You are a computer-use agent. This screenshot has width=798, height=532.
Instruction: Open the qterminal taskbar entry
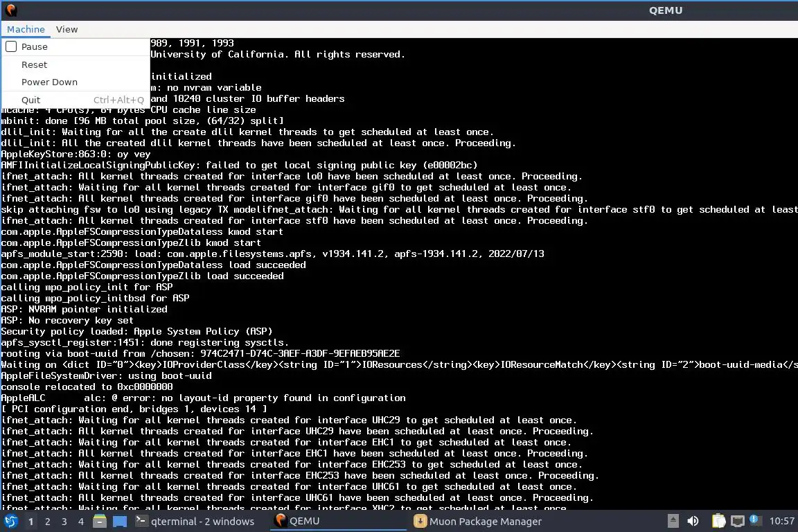pyautogui.click(x=195, y=522)
